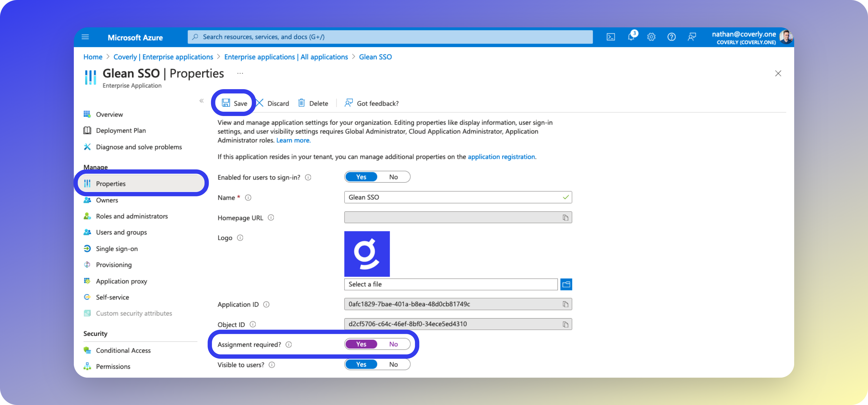Set Visible to users to No

point(393,364)
